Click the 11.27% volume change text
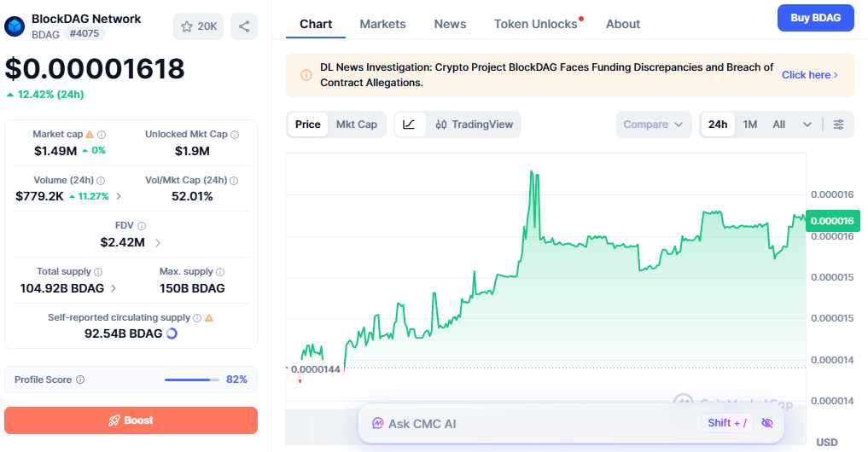 pos(93,196)
